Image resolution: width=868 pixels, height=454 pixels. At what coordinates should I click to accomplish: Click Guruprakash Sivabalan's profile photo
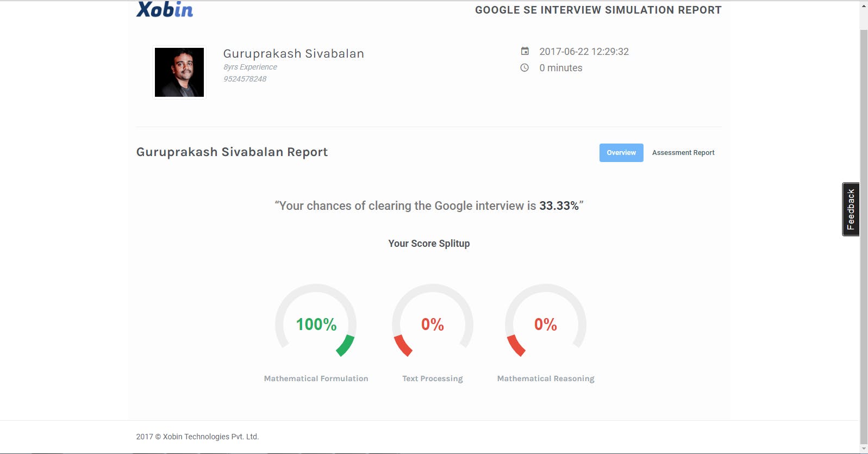(179, 72)
